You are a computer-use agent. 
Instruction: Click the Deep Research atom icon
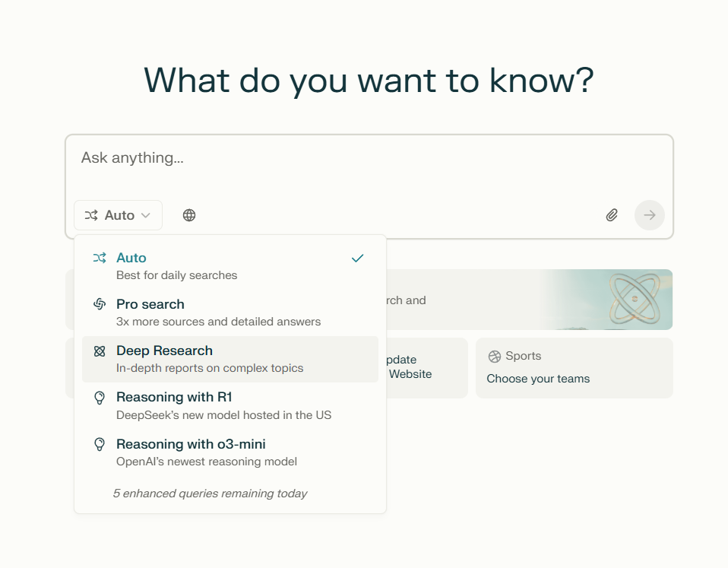[100, 351]
